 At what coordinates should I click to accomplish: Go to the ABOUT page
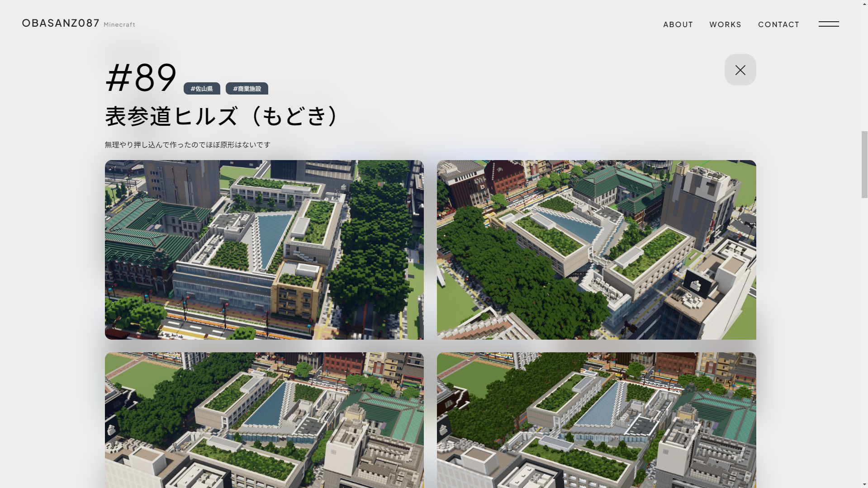[678, 24]
